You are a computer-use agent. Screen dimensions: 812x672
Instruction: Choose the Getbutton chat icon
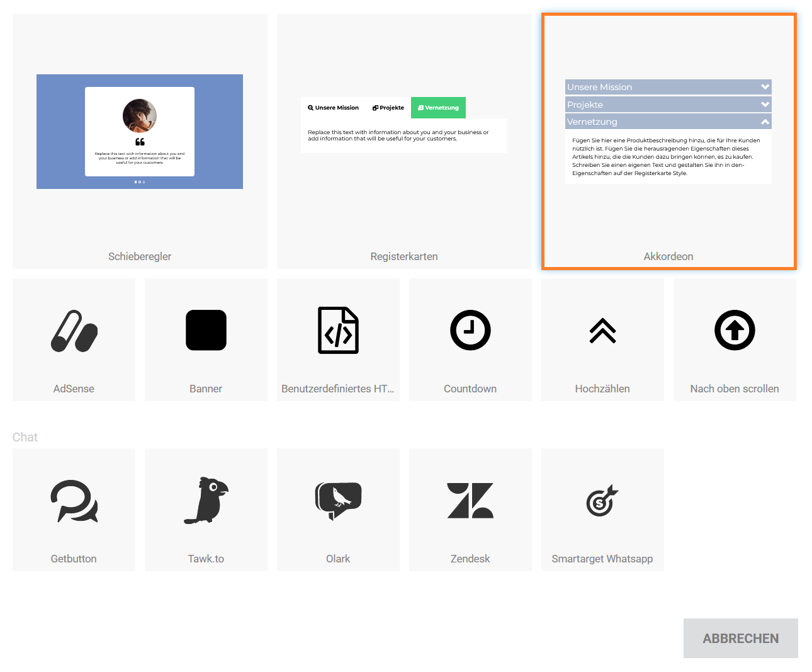click(x=74, y=501)
